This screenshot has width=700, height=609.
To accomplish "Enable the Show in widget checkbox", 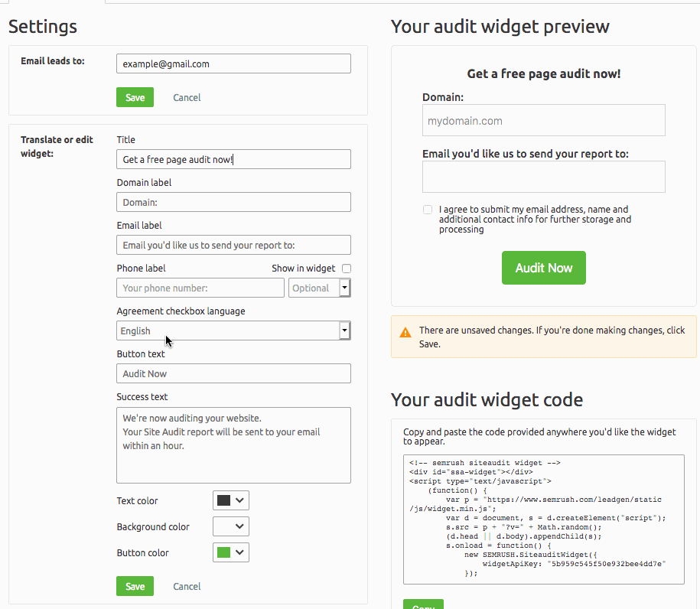I will (x=347, y=269).
